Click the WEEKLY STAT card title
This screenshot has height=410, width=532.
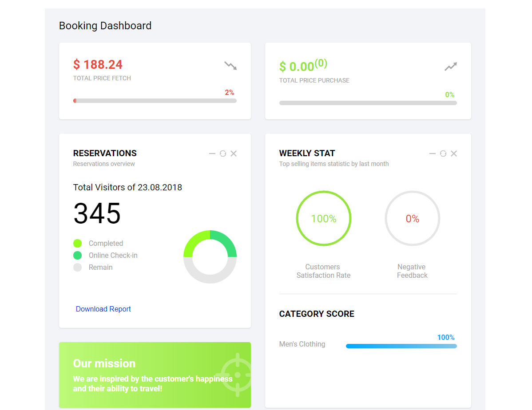pos(307,153)
